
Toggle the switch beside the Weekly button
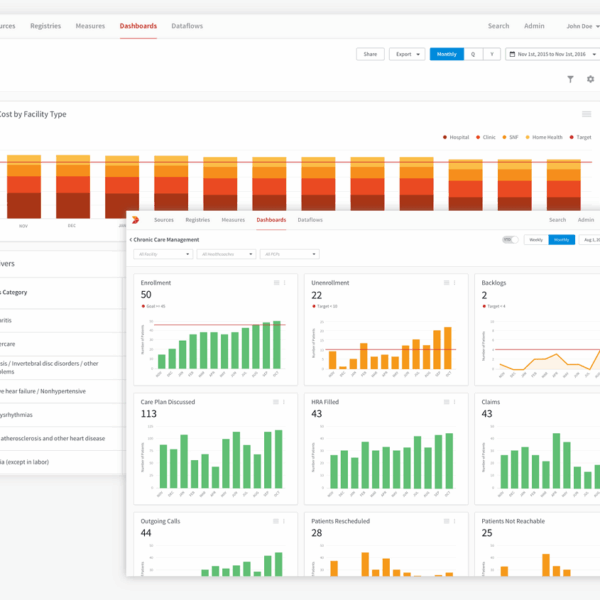point(510,240)
